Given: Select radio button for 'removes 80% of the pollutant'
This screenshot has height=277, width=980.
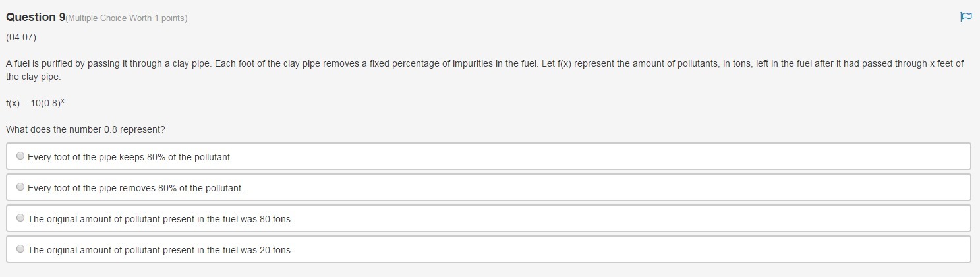Looking at the screenshot, I should (x=20, y=187).
